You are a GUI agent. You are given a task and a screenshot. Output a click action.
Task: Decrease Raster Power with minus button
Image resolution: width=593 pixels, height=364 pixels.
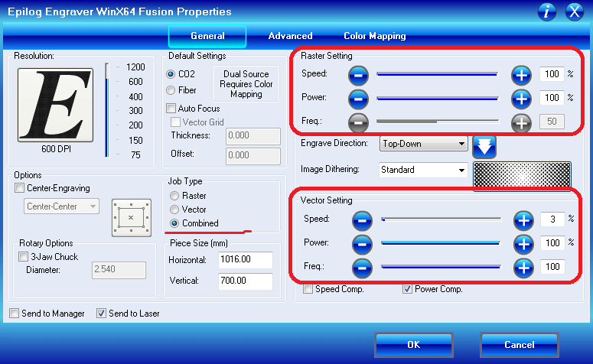click(x=358, y=99)
